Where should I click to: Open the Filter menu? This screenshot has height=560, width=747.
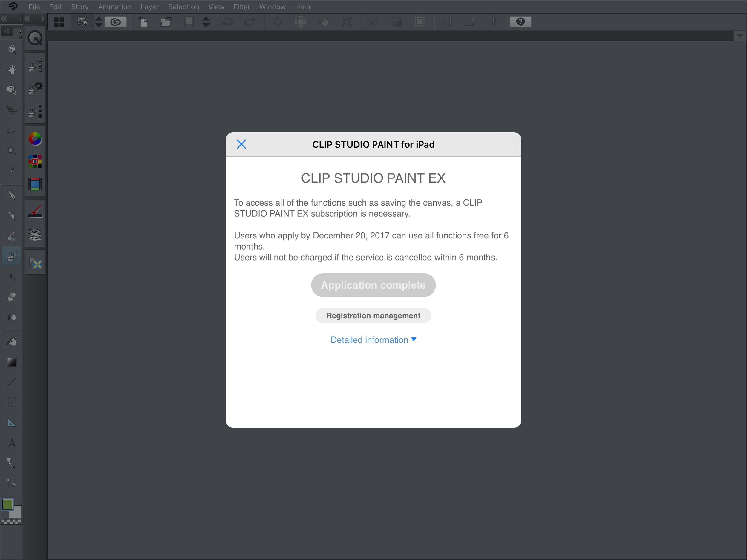(x=242, y=6)
